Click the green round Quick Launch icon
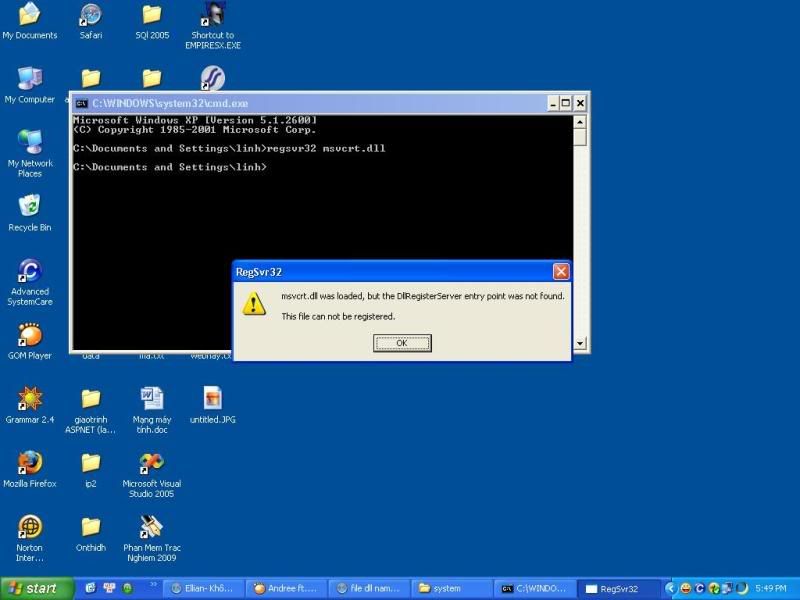 (128, 588)
